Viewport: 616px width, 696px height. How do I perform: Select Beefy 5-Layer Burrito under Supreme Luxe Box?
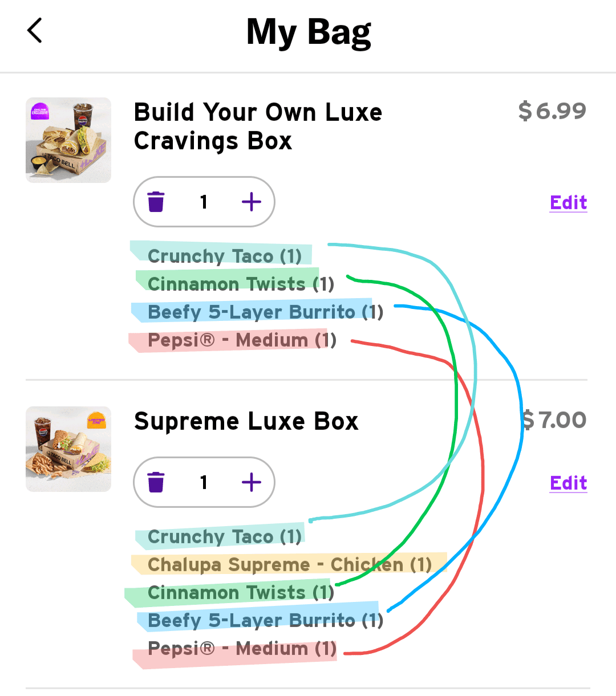tap(265, 620)
